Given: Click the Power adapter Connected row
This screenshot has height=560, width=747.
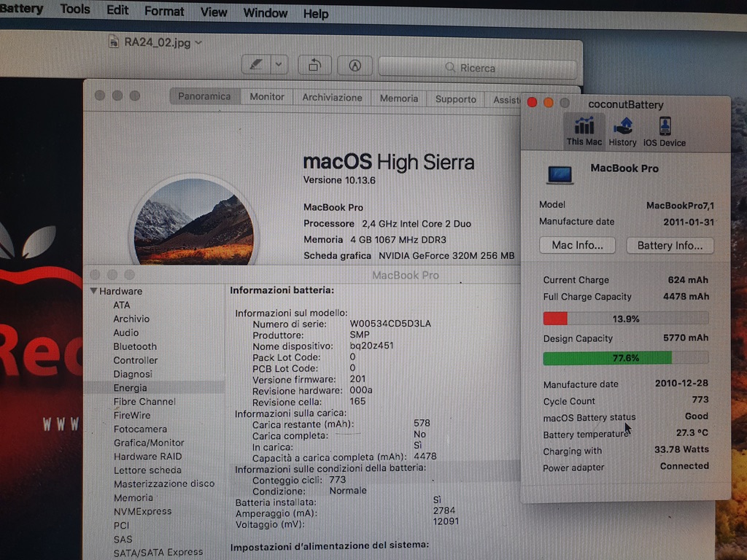Looking at the screenshot, I should [x=625, y=467].
